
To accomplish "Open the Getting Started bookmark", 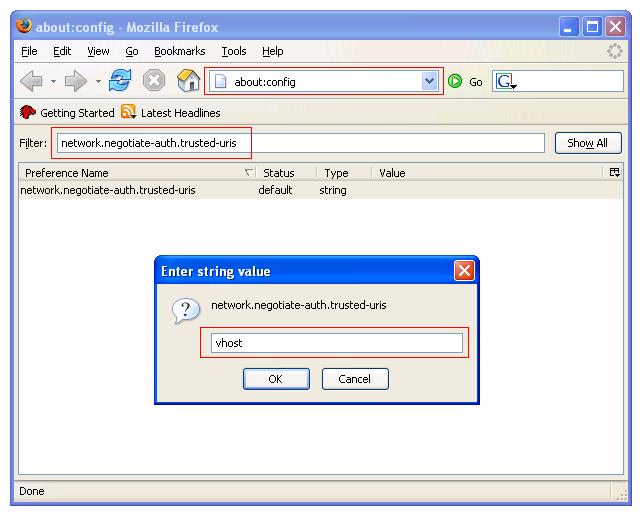I will 67,113.
